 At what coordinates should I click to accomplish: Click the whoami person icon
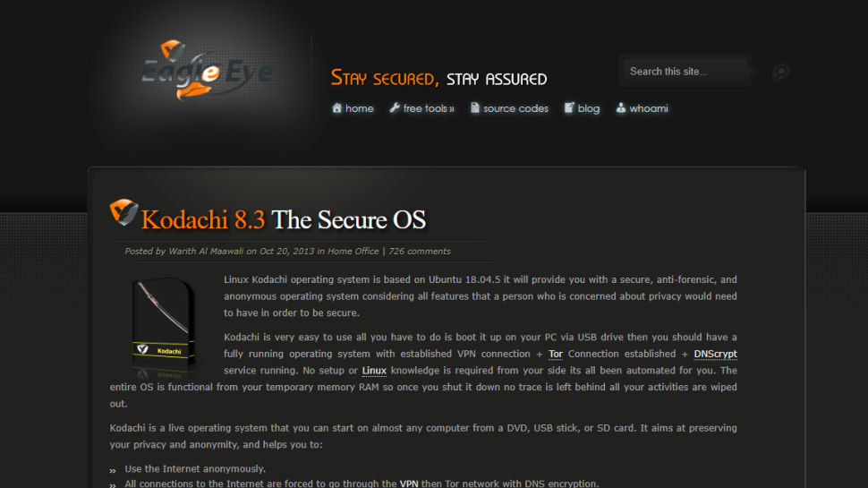pos(620,108)
